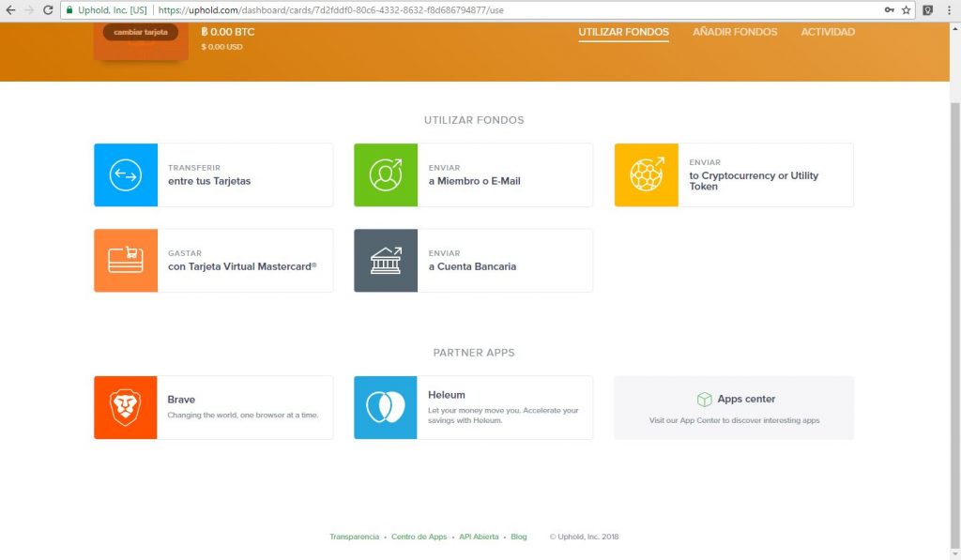961x560 pixels.
Task: Click the 0.00 BTC balance text
Action: pyautogui.click(x=228, y=32)
